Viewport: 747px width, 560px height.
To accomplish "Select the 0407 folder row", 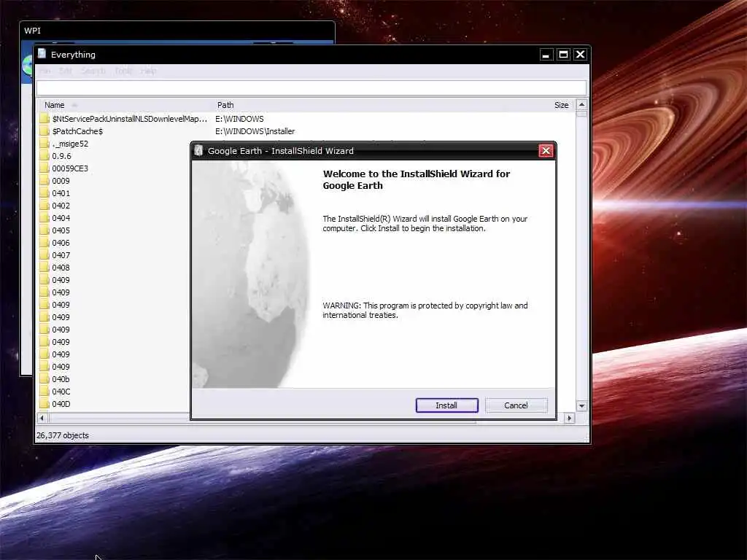I will (61, 255).
